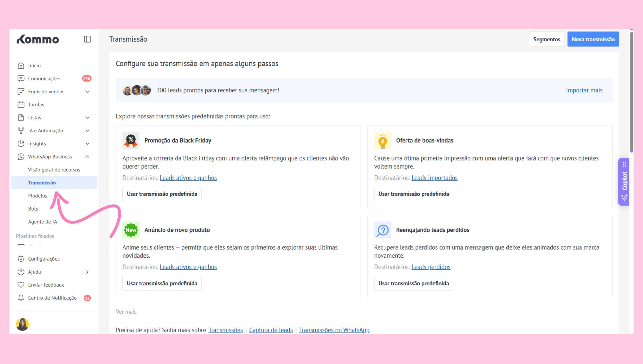Use predefined Reengajando leads perdidos transmission

(413, 283)
